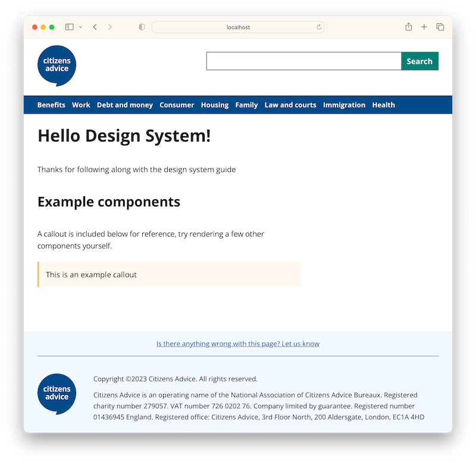
Task: Click the Safari sidebar icon
Action: [x=69, y=27]
